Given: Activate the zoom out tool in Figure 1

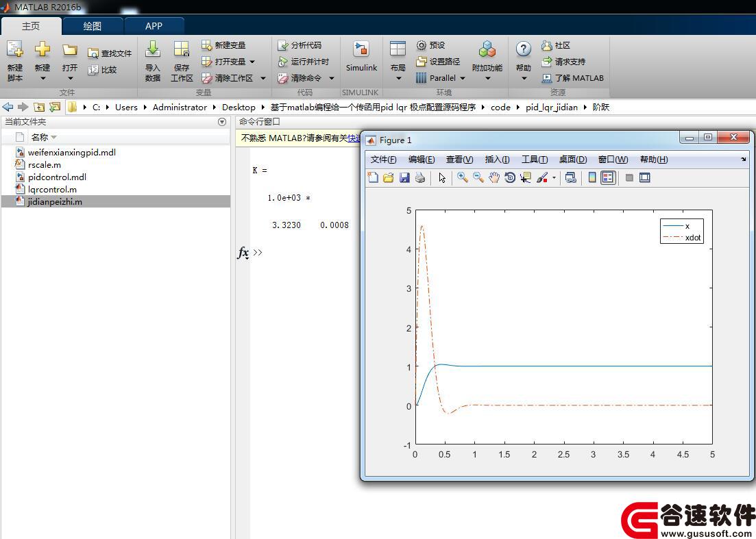Looking at the screenshot, I should pyautogui.click(x=478, y=178).
